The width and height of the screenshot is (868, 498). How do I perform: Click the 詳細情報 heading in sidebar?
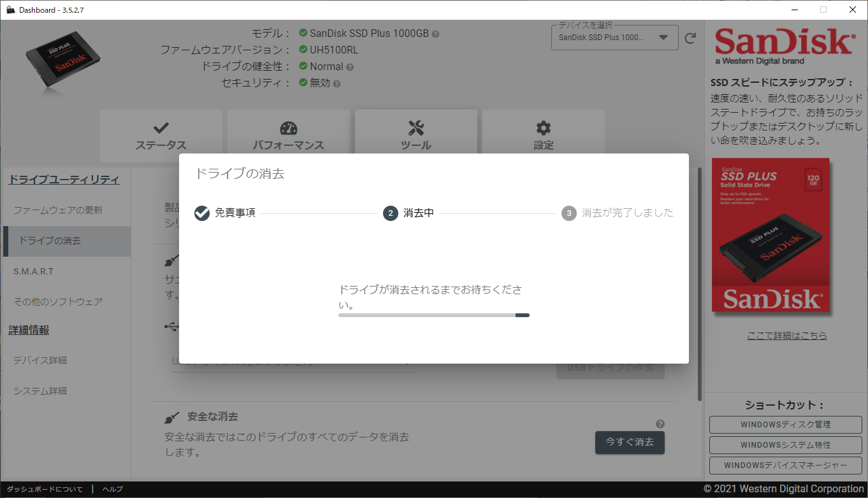pyautogui.click(x=29, y=331)
